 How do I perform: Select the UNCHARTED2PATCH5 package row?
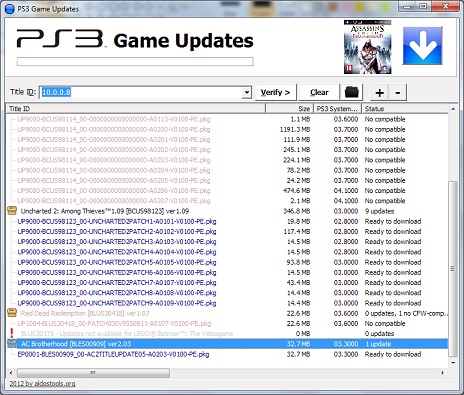[x=227, y=262]
